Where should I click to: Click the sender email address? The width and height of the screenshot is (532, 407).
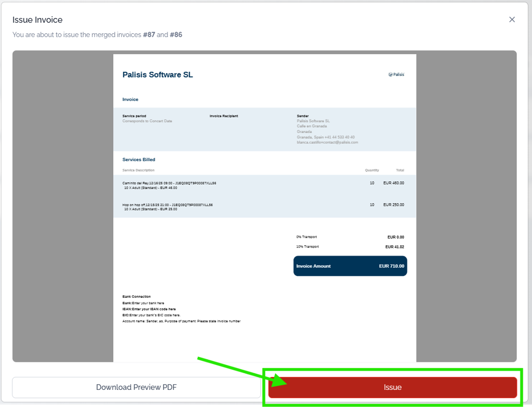coord(327,142)
